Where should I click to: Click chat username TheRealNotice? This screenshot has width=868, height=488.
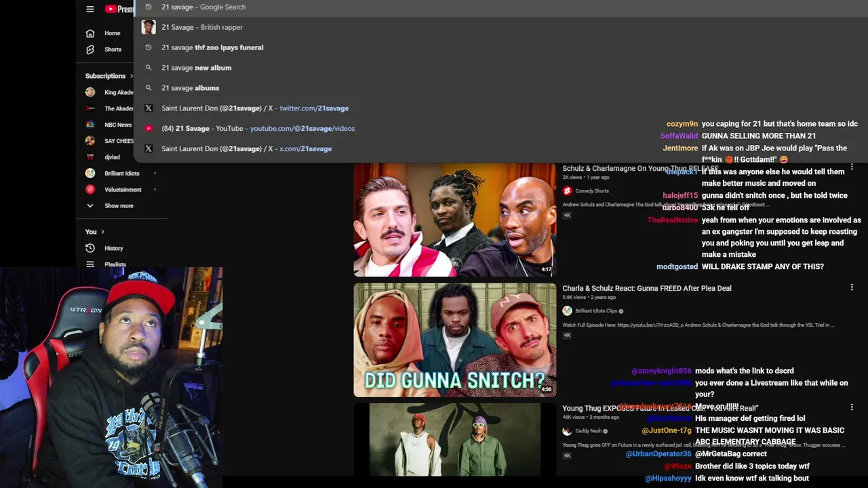pos(673,220)
